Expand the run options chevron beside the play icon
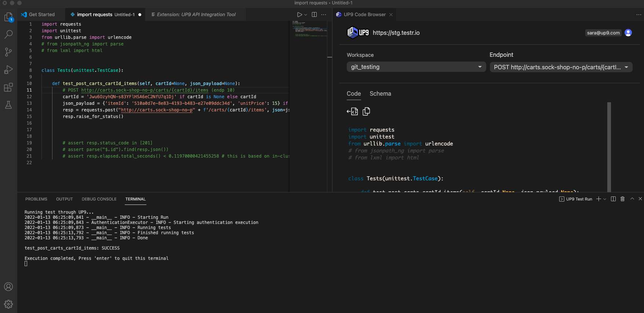 coord(306,15)
